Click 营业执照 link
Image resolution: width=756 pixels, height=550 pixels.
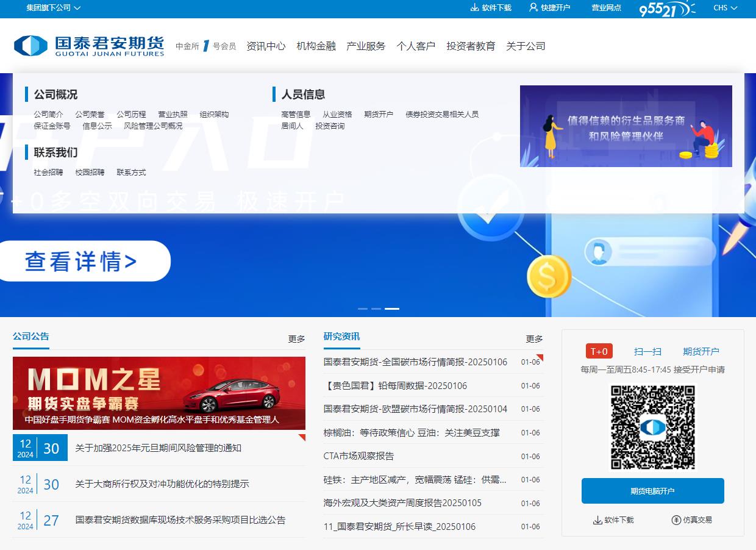point(173,115)
